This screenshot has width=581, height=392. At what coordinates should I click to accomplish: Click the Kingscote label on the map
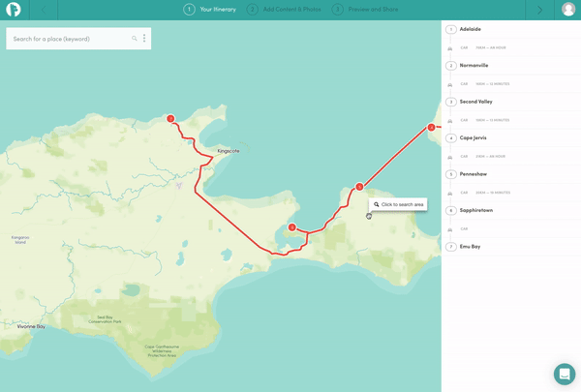pos(228,151)
